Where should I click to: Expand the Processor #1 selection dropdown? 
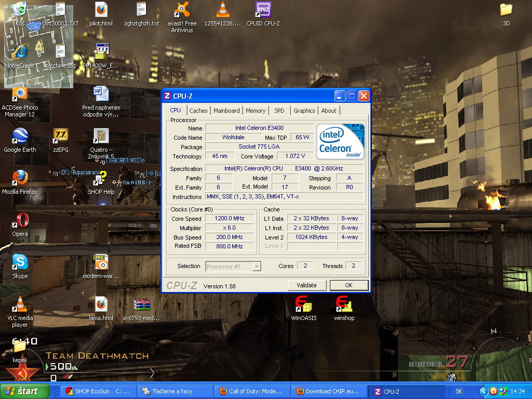click(x=257, y=267)
